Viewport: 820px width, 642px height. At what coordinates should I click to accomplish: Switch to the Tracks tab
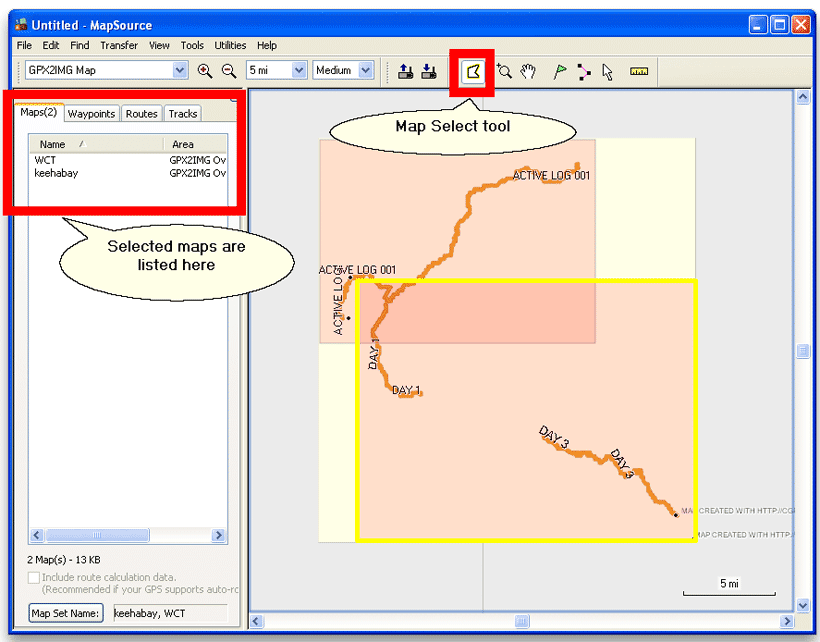(183, 113)
